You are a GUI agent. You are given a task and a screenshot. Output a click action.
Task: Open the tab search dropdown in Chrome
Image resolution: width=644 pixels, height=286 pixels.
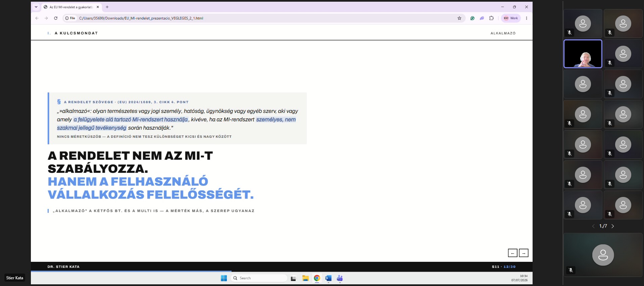click(x=36, y=7)
